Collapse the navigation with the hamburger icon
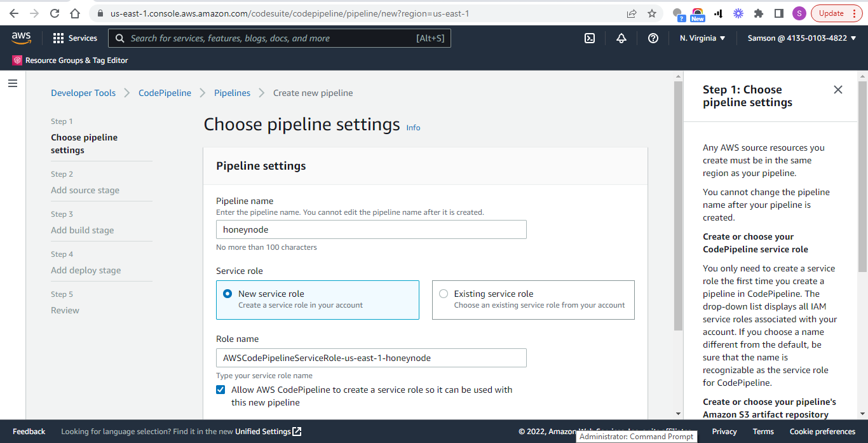Image resolution: width=868 pixels, height=443 pixels. click(12, 83)
